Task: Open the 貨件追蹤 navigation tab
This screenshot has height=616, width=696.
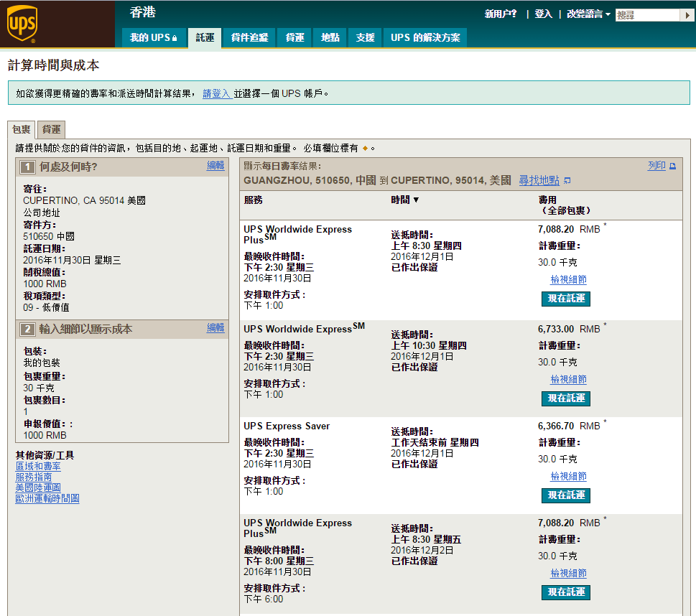Action: [x=249, y=38]
